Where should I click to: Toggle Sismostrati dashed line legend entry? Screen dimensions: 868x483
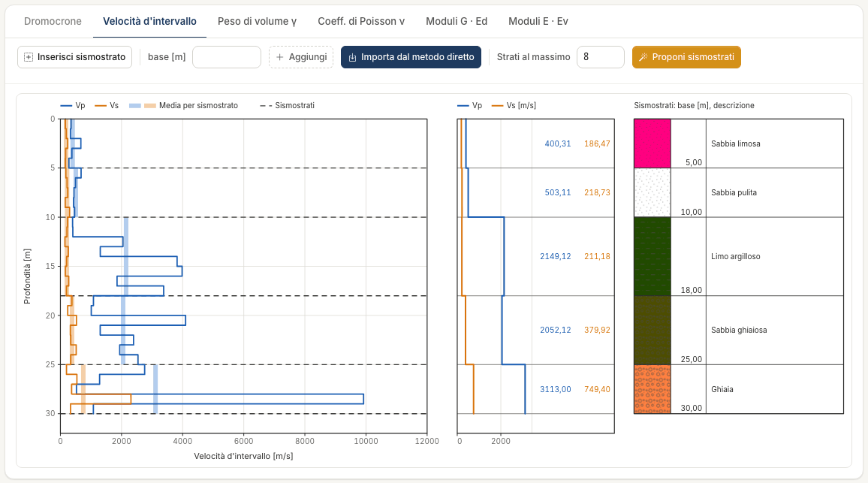(x=287, y=105)
